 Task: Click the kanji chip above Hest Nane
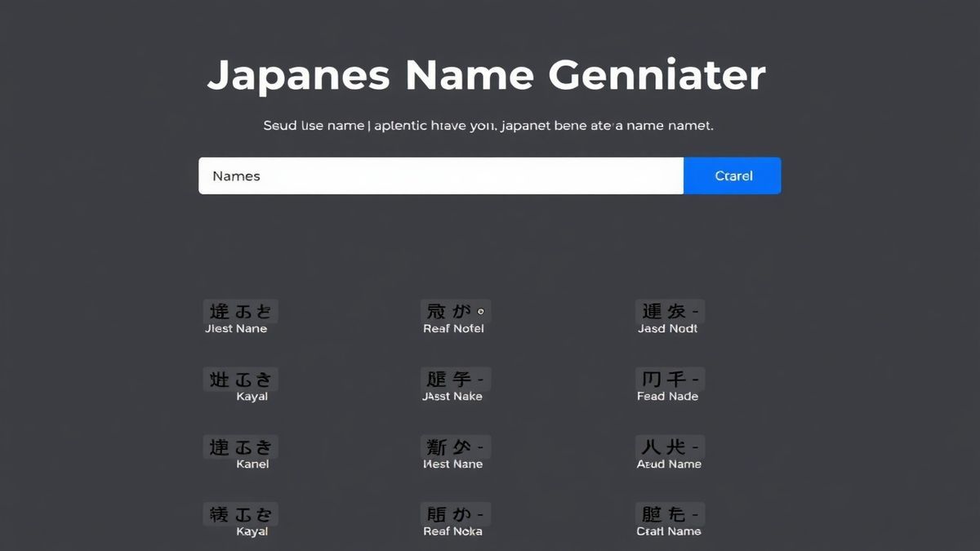pyautogui.click(x=456, y=447)
